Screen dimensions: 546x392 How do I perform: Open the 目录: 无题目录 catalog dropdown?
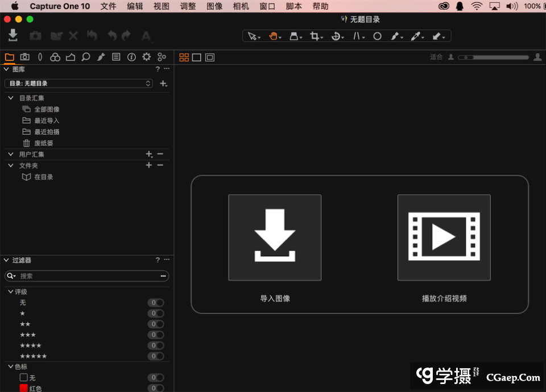click(x=78, y=84)
